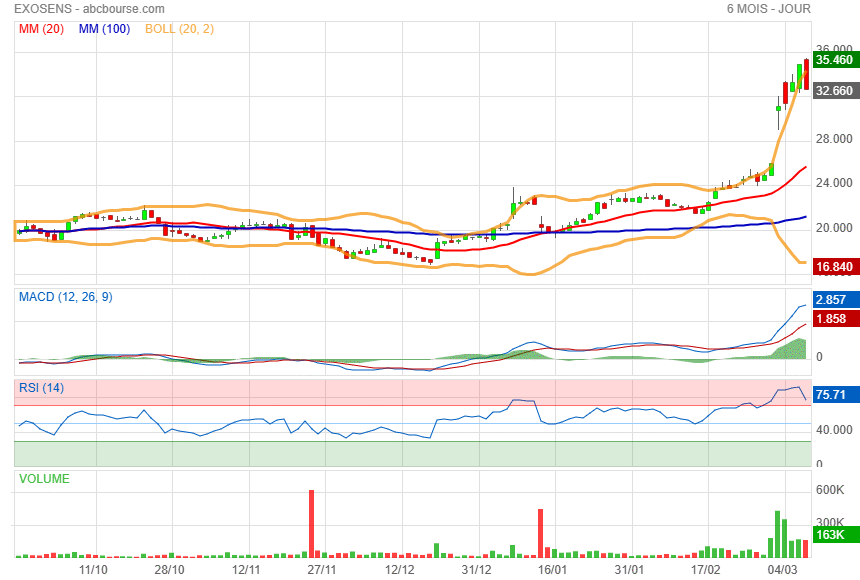Click the 35.460 last price tag

click(835, 59)
